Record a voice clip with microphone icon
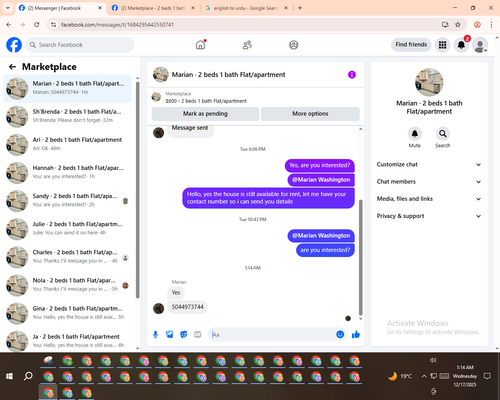The image size is (500, 400). [x=155, y=334]
